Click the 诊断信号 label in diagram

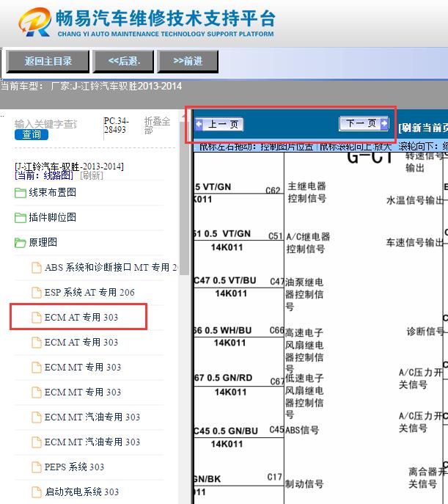pyautogui.click(x=425, y=332)
